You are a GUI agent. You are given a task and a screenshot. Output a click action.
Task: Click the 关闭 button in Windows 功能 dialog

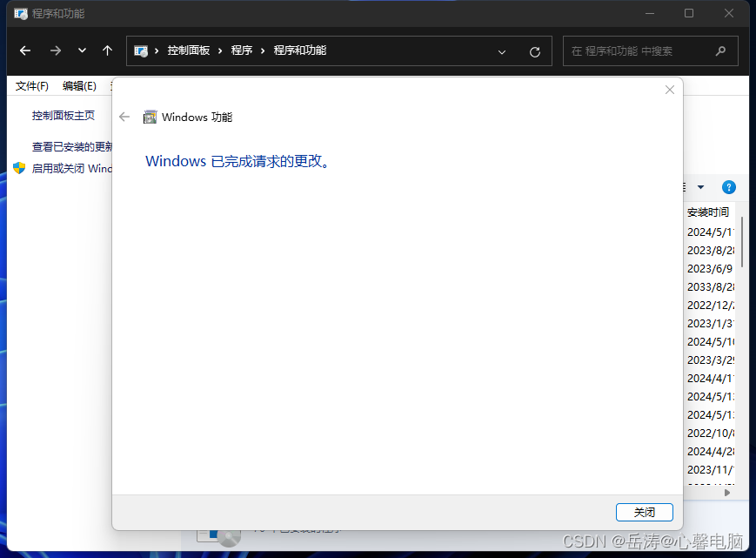[644, 512]
